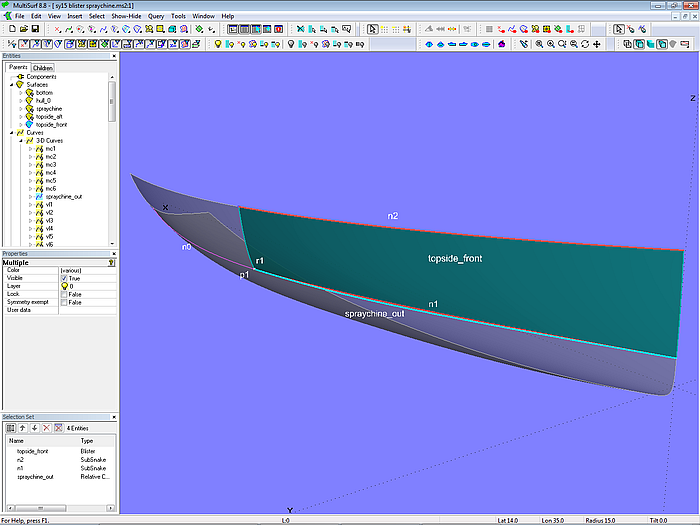The height and width of the screenshot is (525, 700).
Task: Click the Rotate view circular-arrows icon
Action: coord(584,44)
